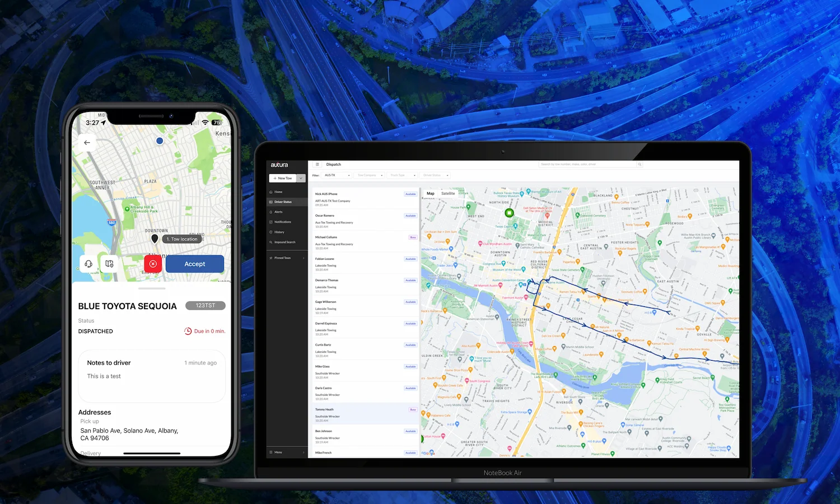Select driver Oscar Romero

pyautogui.click(x=365, y=221)
